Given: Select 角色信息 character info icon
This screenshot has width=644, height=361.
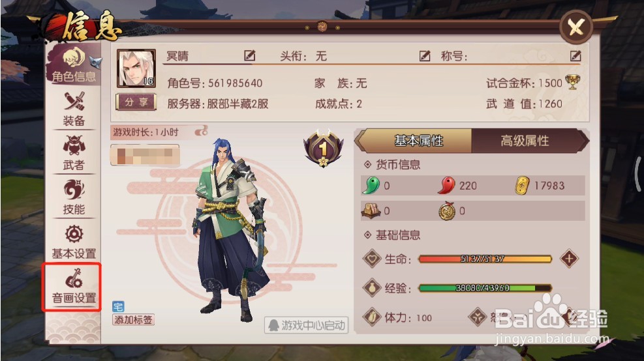Looking at the screenshot, I should 74,65.
